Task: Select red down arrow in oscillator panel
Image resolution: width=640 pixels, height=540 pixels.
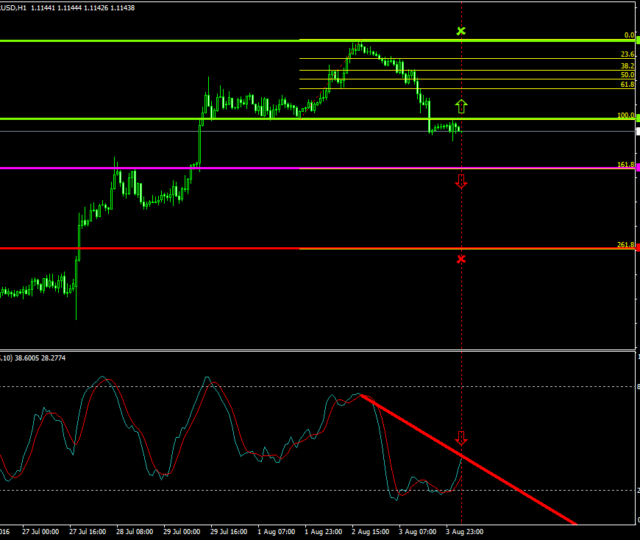Action: click(x=461, y=438)
